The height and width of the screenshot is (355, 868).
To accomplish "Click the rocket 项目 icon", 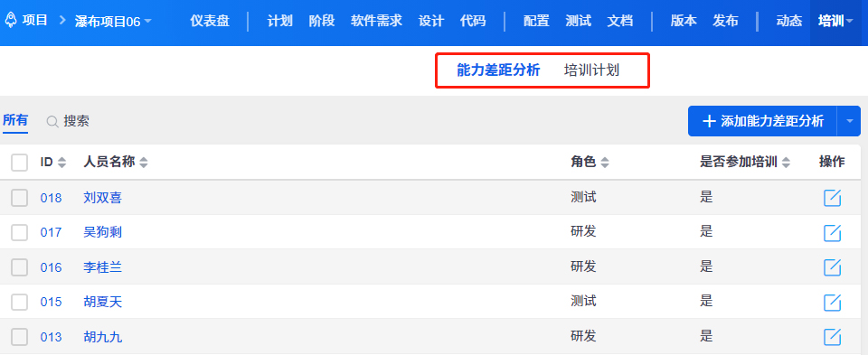I will (x=11, y=21).
